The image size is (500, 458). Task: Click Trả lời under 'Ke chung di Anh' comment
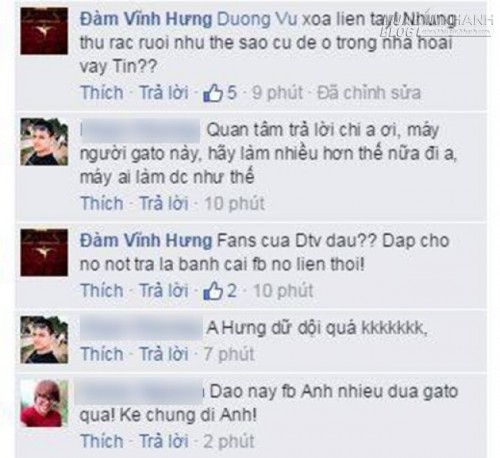164,441
